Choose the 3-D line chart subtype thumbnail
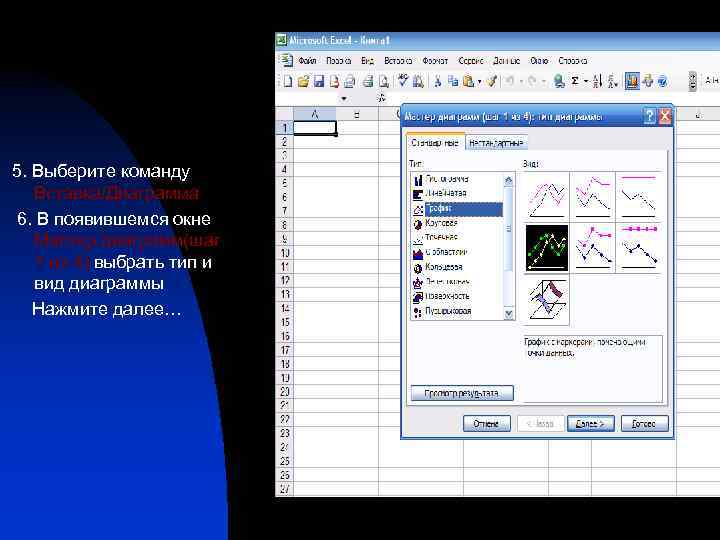Image resolution: width=720 pixels, height=540 pixels. point(546,300)
